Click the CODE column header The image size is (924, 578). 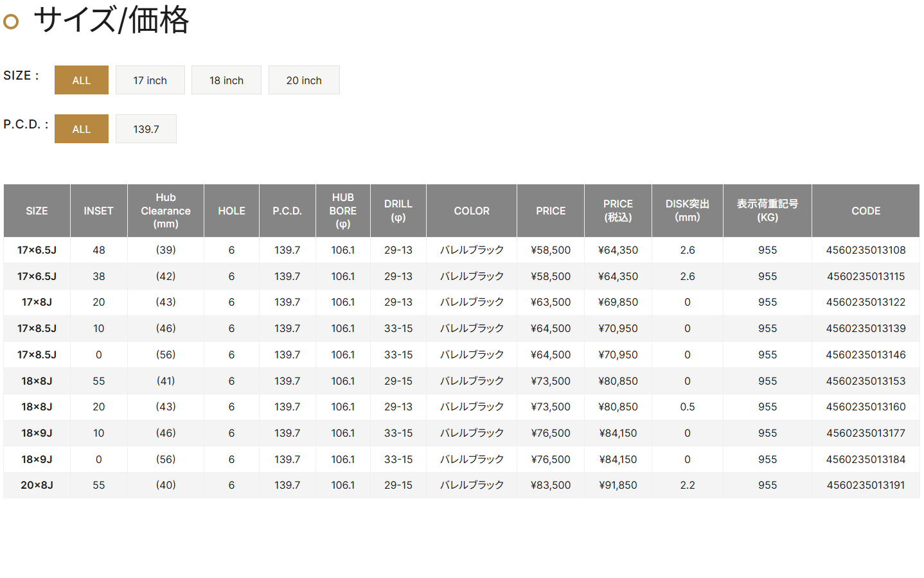866,211
